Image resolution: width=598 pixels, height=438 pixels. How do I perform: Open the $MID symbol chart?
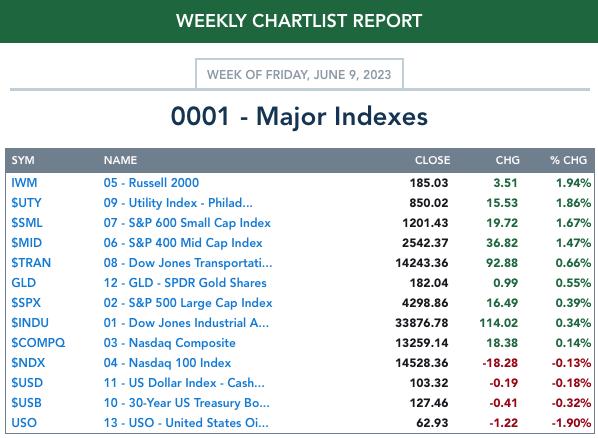[x=26, y=243]
